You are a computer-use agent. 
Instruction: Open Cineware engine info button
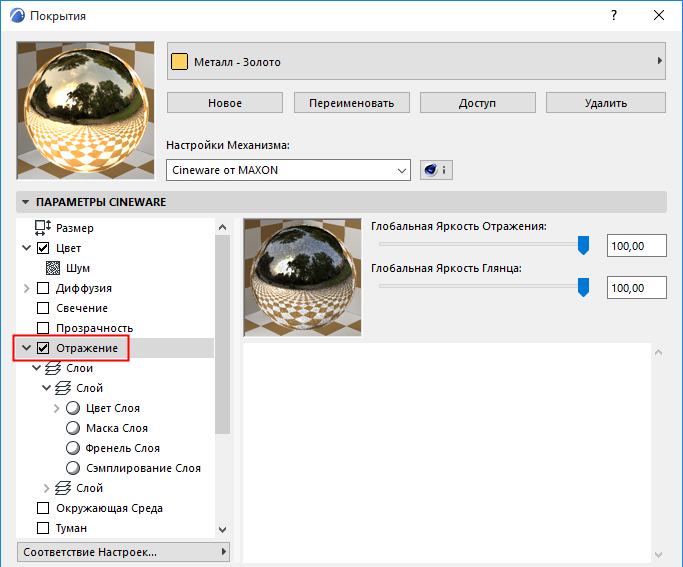click(x=436, y=170)
